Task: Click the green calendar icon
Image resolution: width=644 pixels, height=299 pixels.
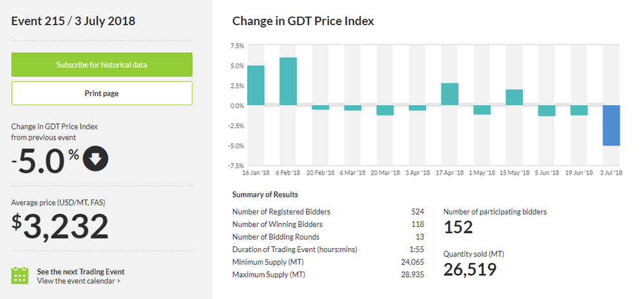Action: 21,276
